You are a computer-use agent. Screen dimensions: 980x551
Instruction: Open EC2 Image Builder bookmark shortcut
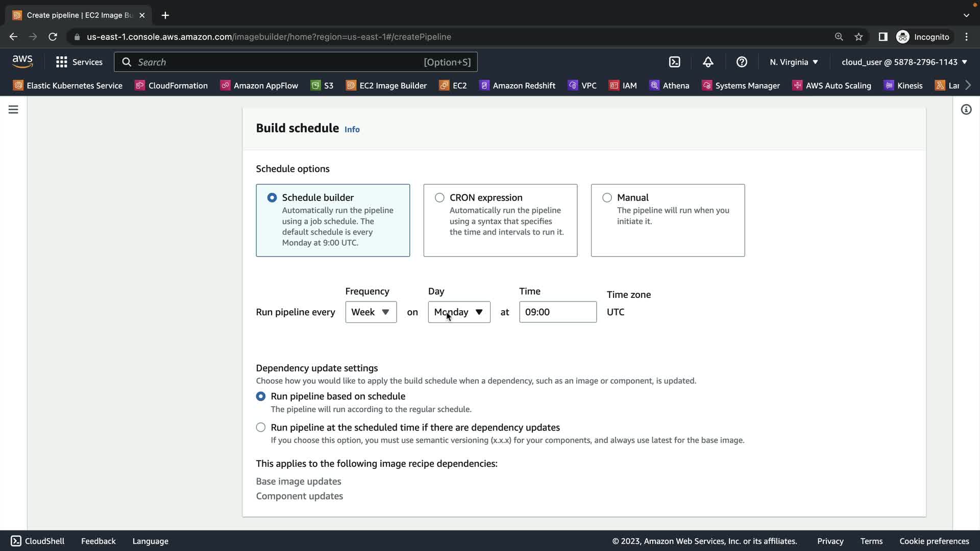pyautogui.click(x=386, y=86)
